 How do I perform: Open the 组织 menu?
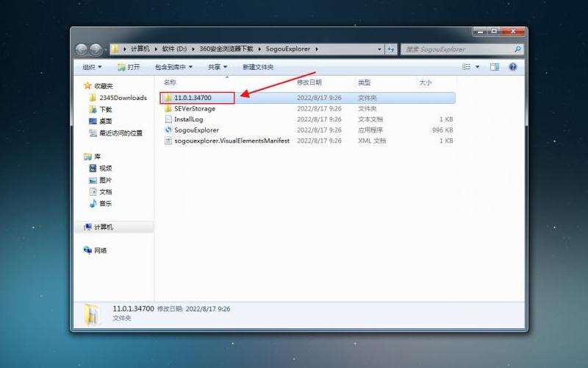pos(93,67)
